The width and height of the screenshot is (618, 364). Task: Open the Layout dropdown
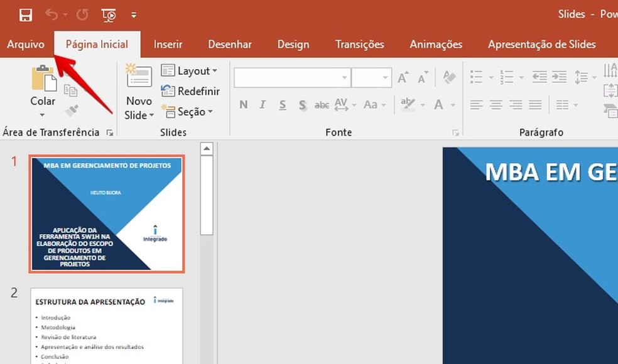coord(190,71)
